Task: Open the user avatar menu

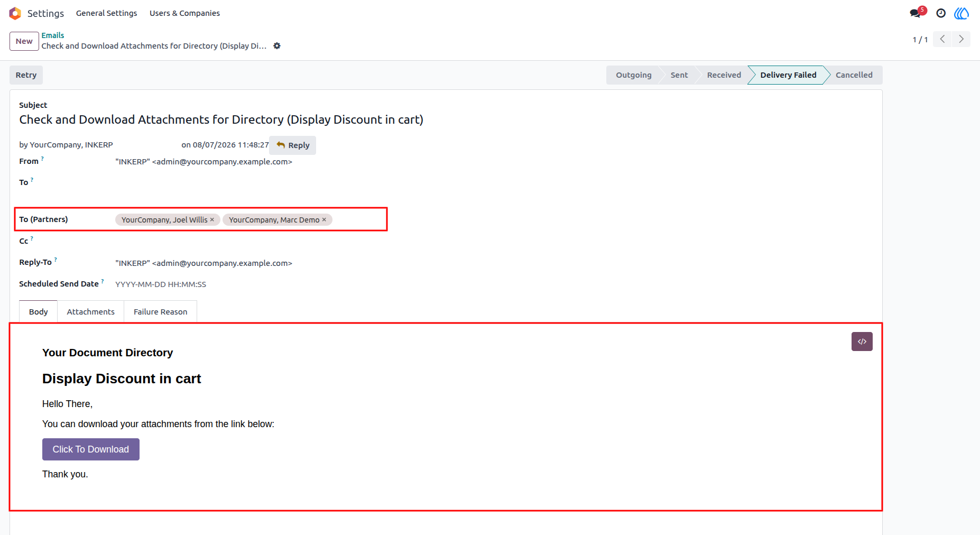Action: tap(961, 13)
